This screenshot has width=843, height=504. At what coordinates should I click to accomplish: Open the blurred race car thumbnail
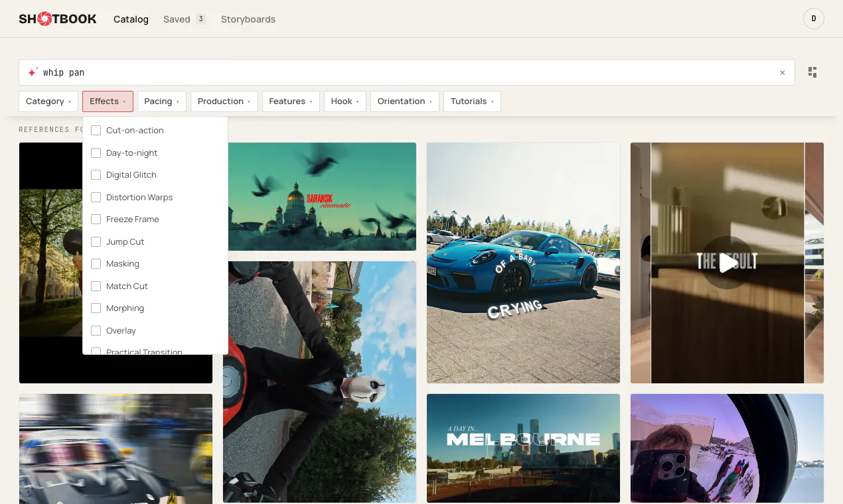click(x=115, y=449)
